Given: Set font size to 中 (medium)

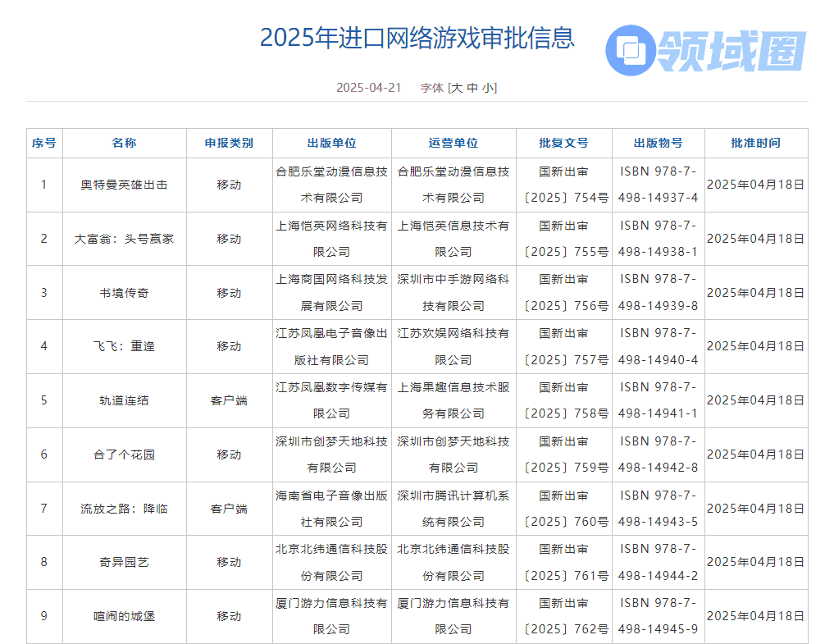Looking at the screenshot, I should [472, 88].
